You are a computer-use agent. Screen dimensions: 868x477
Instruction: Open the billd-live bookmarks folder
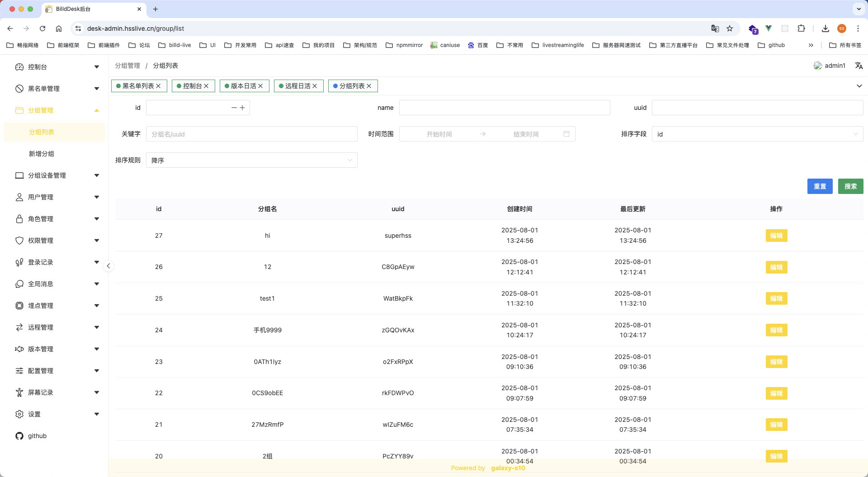175,45
